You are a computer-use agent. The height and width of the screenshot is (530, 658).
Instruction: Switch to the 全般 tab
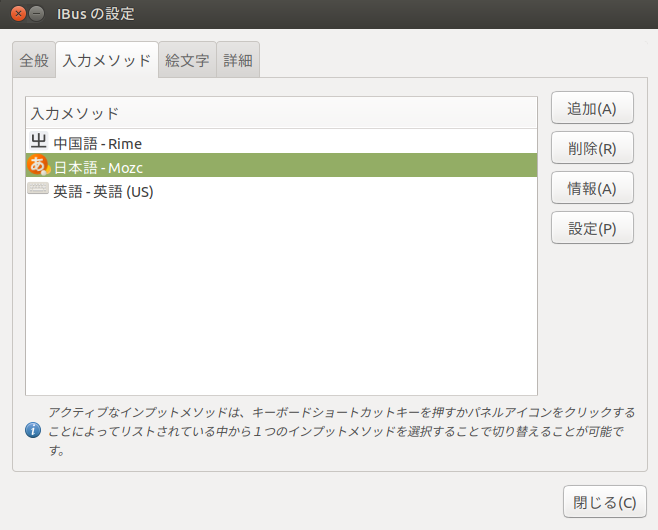pos(34,60)
